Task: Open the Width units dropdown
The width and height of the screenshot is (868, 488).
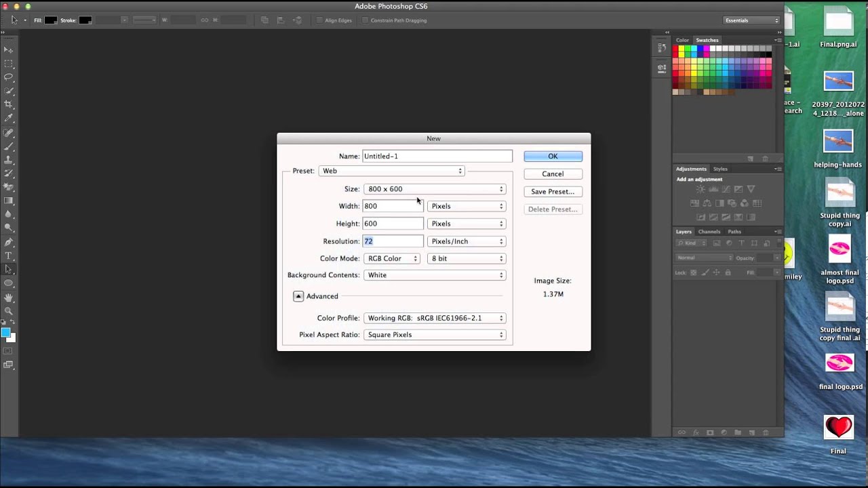Action: [467, 206]
